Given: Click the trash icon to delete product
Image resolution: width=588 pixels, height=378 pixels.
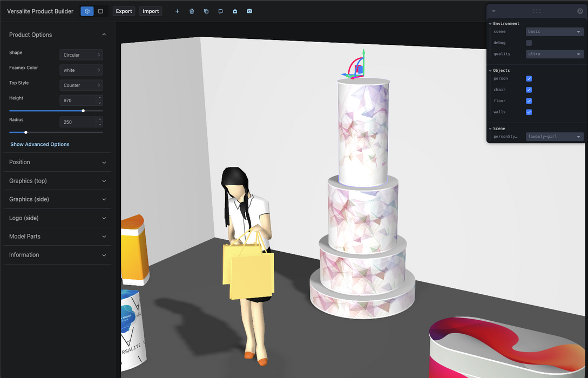Looking at the screenshot, I should [x=192, y=11].
